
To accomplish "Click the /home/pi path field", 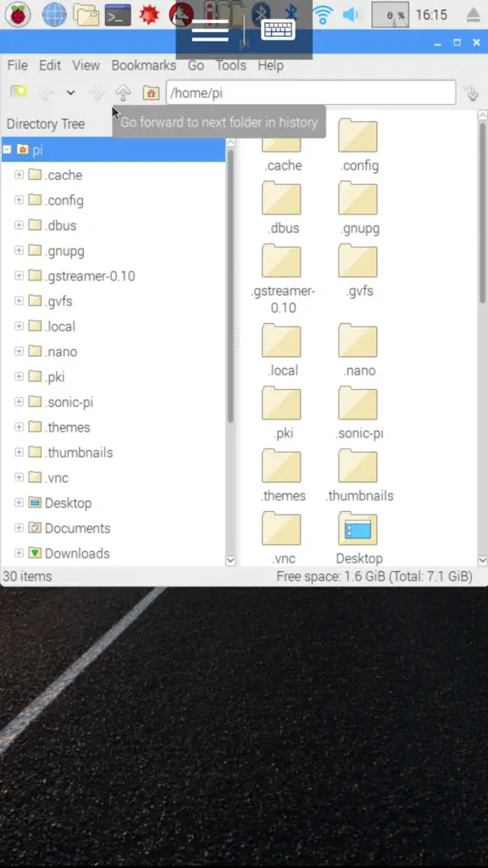I will [311, 92].
